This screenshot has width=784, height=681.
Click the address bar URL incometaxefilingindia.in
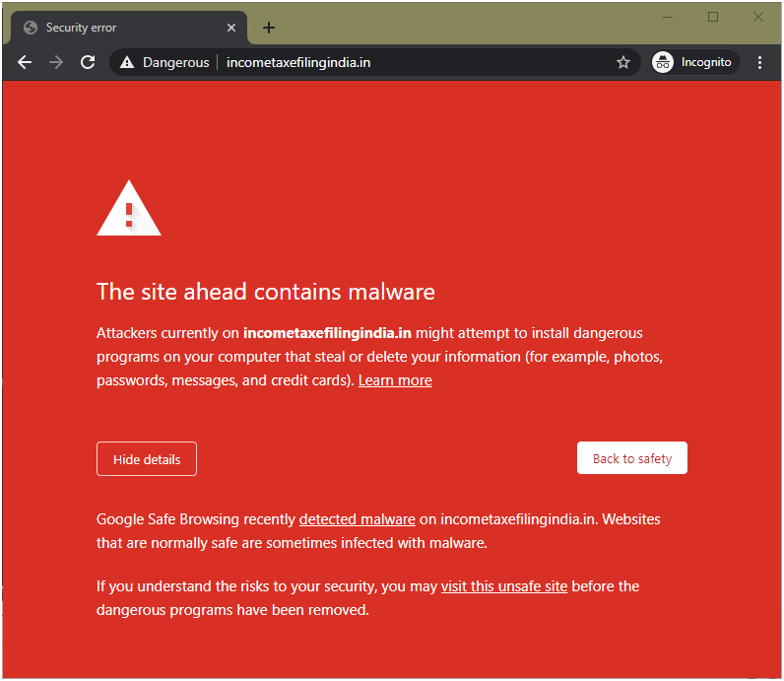point(298,62)
